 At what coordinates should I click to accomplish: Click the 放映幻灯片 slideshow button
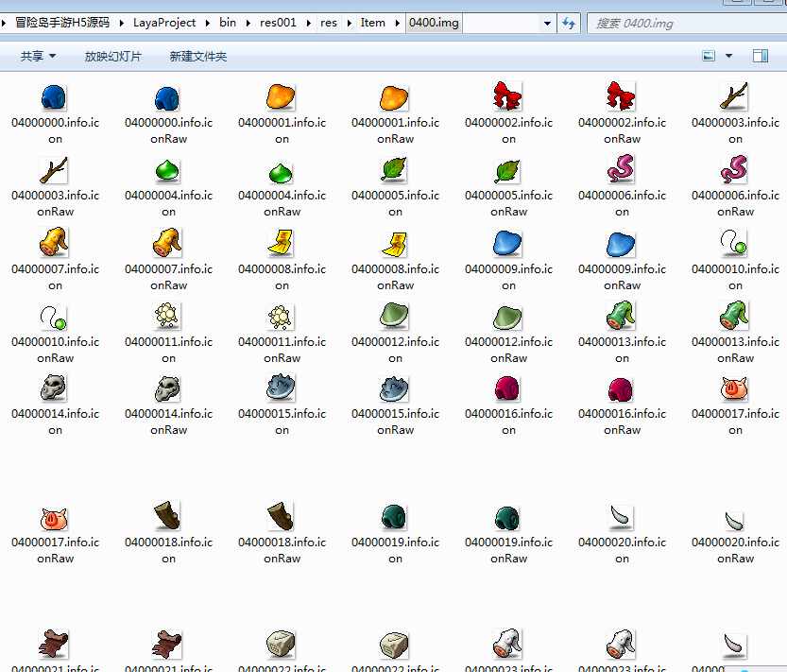[113, 57]
